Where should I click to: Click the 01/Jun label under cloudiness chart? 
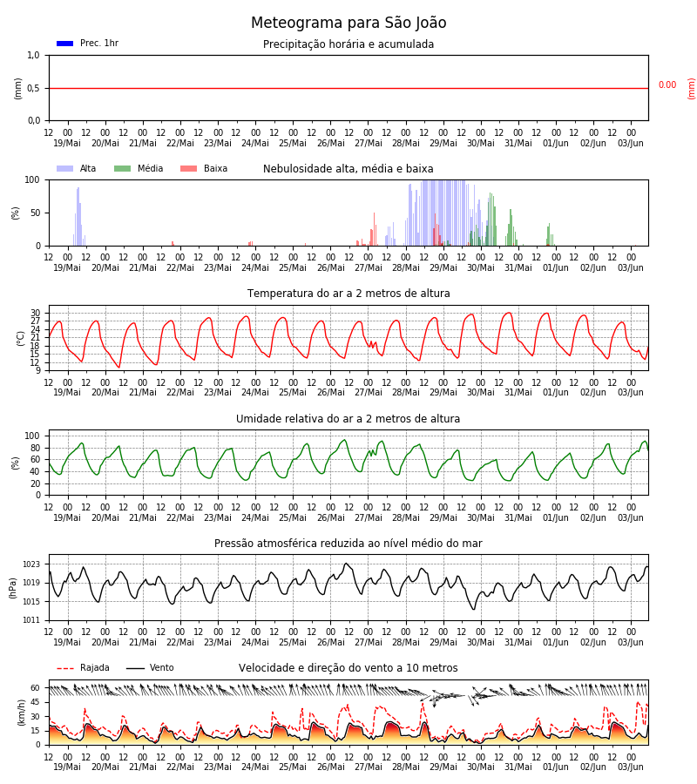pos(556,267)
